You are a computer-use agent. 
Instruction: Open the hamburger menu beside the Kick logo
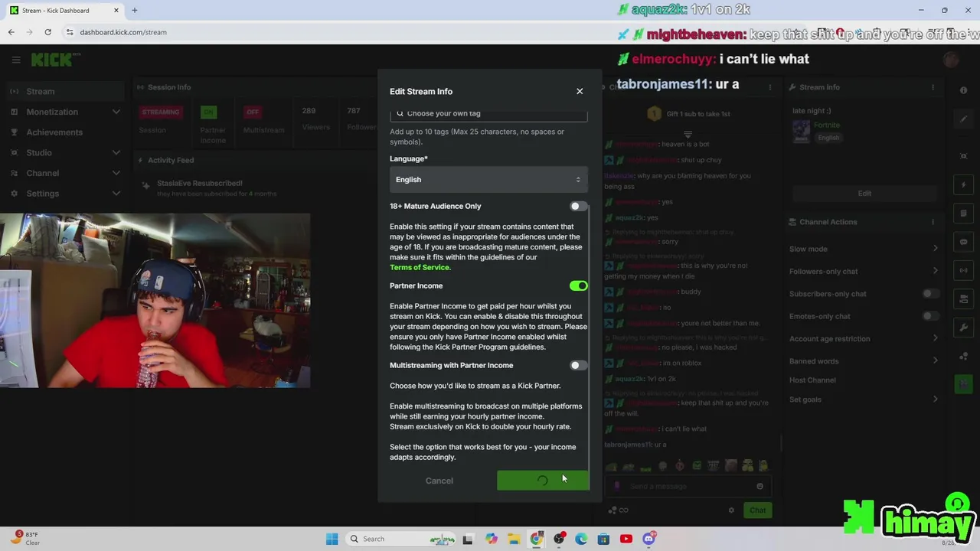[16, 60]
